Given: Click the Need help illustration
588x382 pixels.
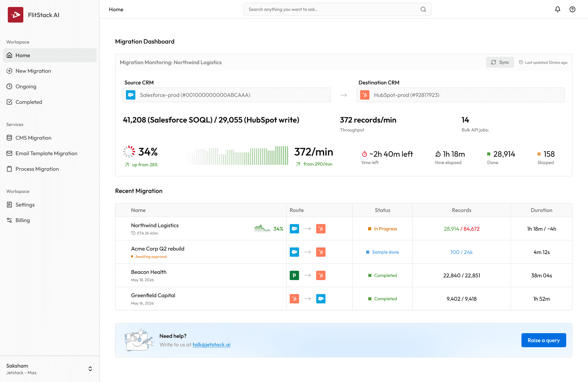Looking at the screenshot, I should coord(139,340).
